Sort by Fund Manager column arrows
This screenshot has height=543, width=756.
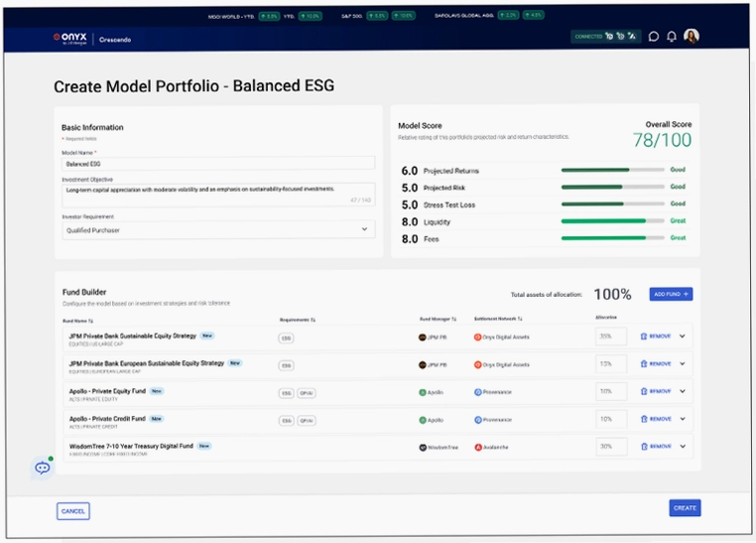click(x=453, y=319)
